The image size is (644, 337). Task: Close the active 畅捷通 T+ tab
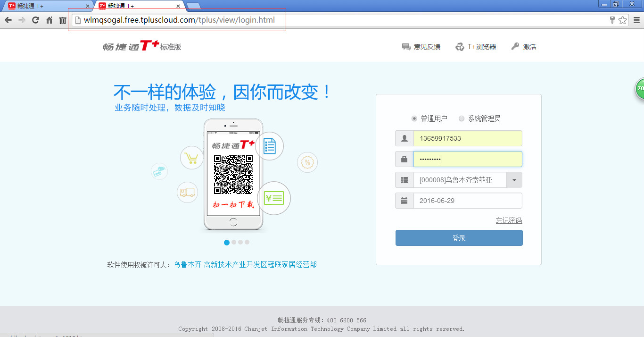coord(178,6)
